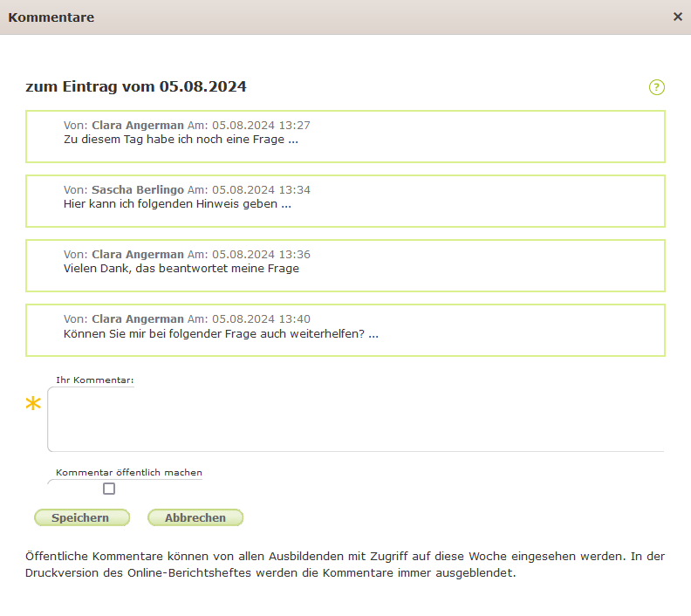The height and width of the screenshot is (616, 691).
Task: Select comment 'Können Sie mir bei folgender Frage...'
Action: [221, 333]
